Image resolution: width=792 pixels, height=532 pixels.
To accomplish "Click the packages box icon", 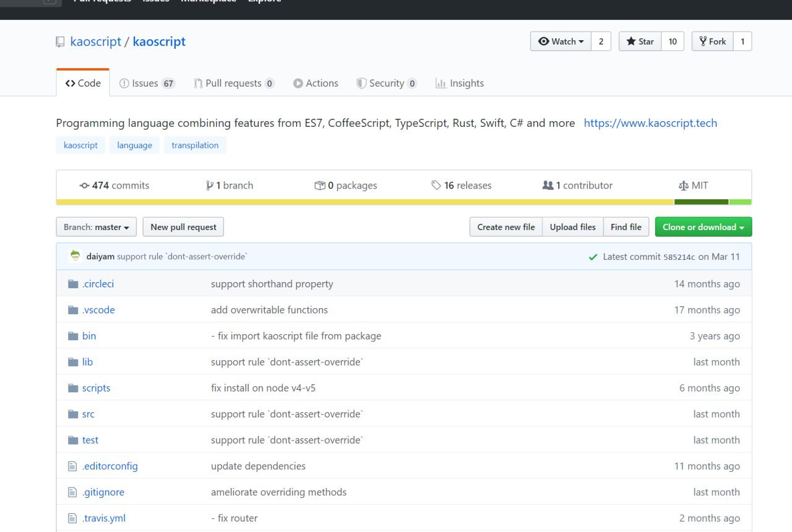I will [319, 186].
